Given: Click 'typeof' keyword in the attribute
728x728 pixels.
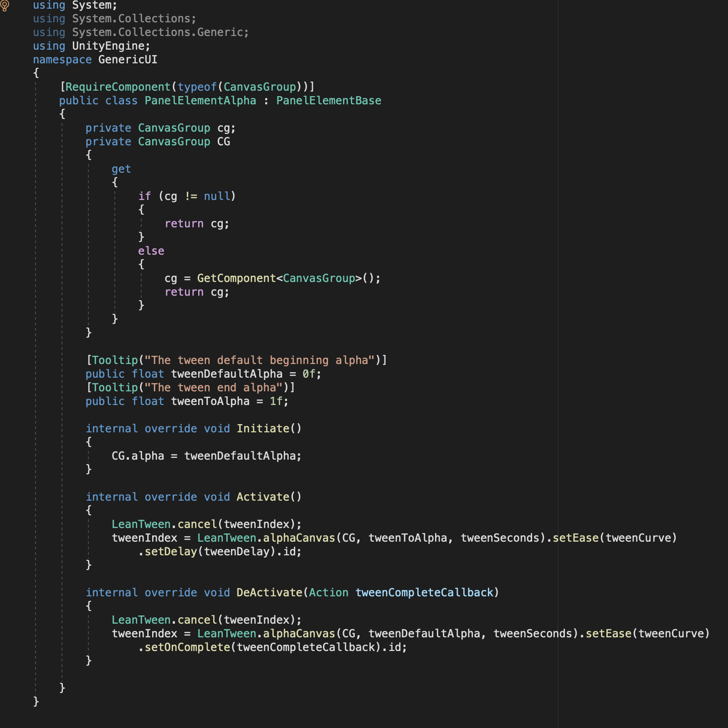Looking at the screenshot, I should 197,87.
